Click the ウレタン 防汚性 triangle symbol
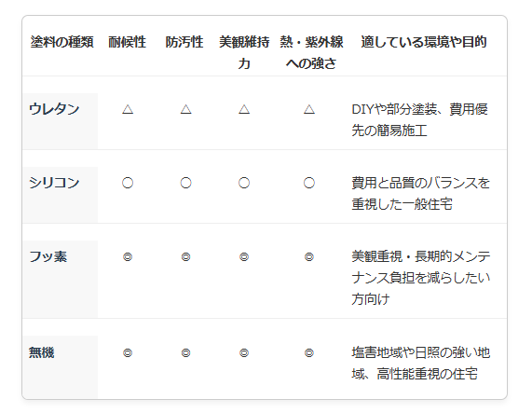532x413 pixels. (186, 109)
